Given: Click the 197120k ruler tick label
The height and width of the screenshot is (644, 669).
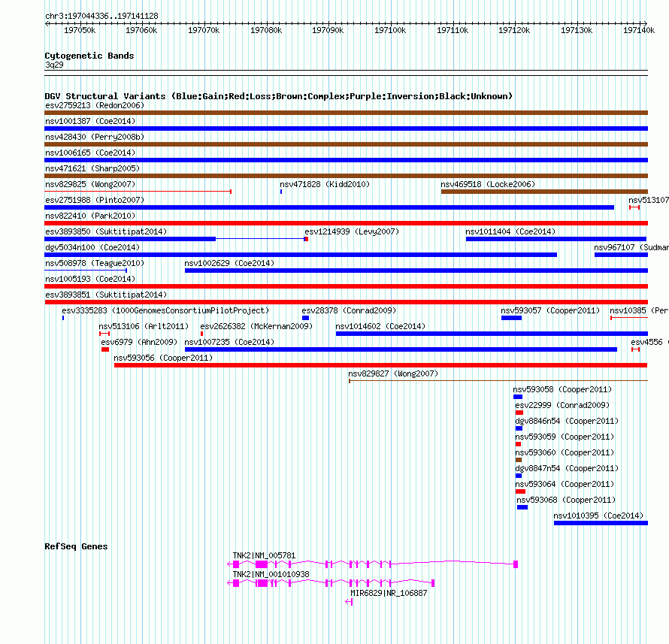Looking at the screenshot, I should pos(514,30).
